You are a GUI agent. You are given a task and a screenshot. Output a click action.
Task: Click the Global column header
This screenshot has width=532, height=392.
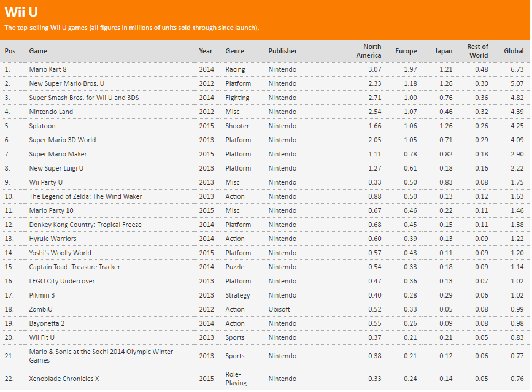pos(514,51)
